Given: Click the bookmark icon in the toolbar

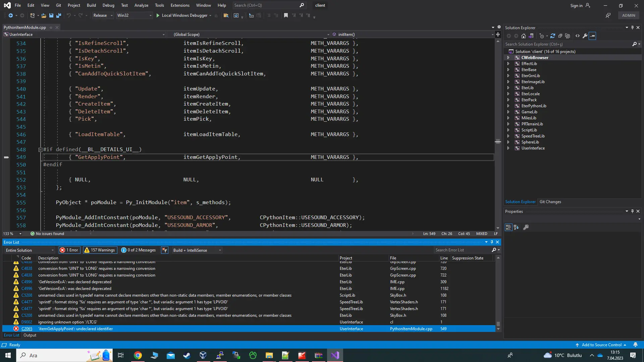Looking at the screenshot, I should click(x=286, y=15).
